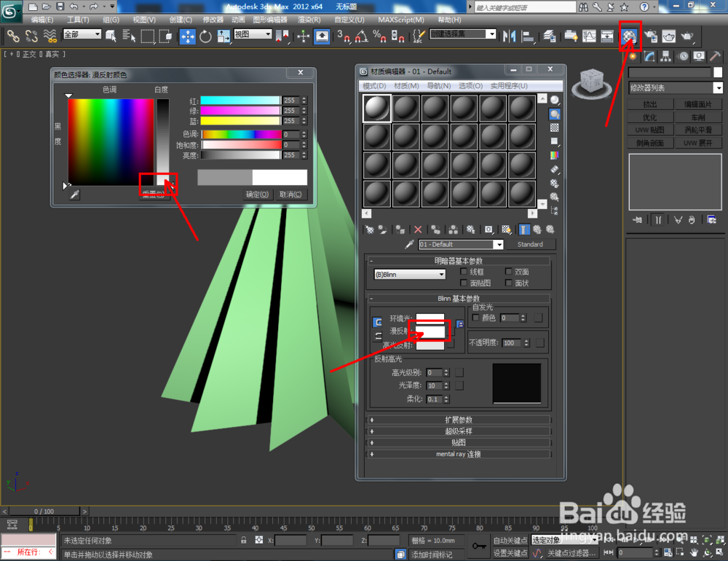Toggle 自动关键点 Auto Key button

[510, 541]
